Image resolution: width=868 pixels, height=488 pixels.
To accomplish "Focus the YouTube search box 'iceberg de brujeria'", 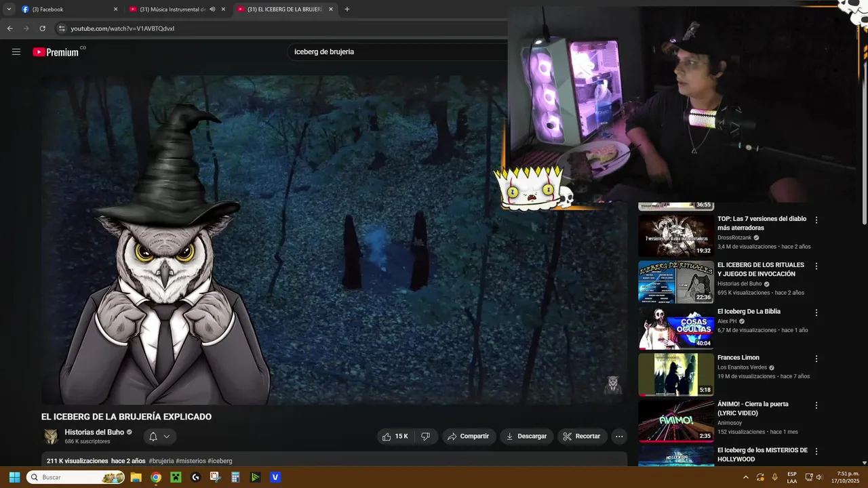I will (397, 52).
